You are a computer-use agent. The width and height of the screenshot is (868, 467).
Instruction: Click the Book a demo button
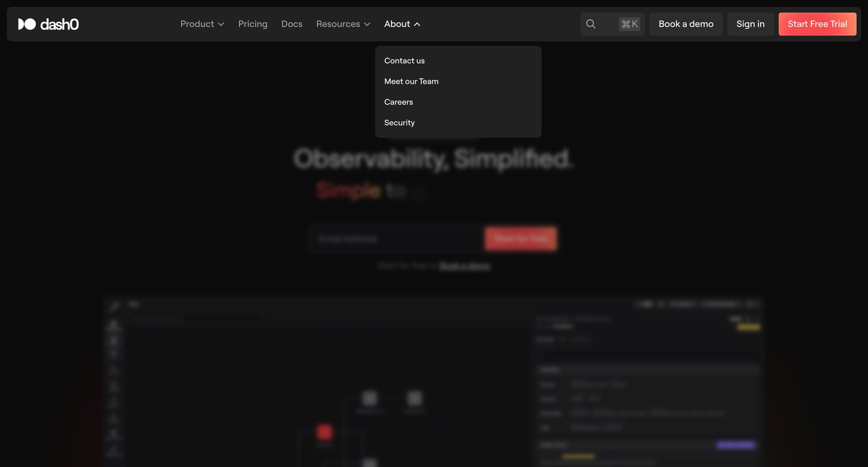686,24
